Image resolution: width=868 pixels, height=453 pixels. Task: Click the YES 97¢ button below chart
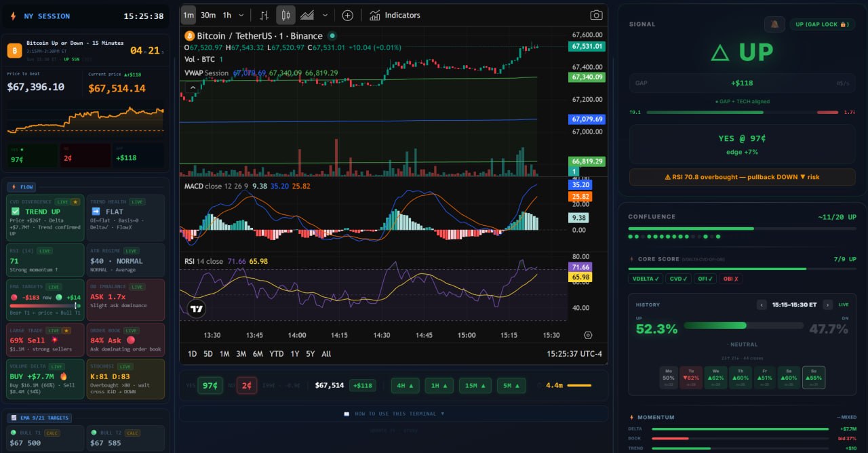click(210, 385)
